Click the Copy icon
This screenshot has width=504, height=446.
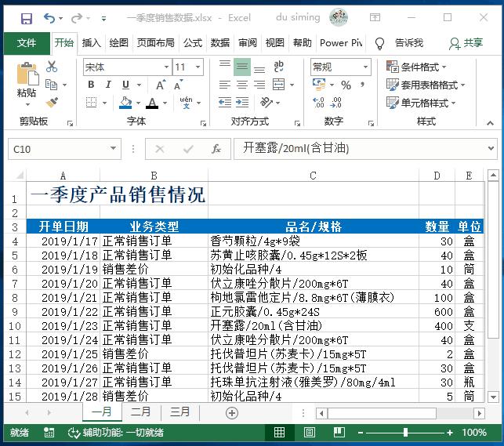pos(52,85)
